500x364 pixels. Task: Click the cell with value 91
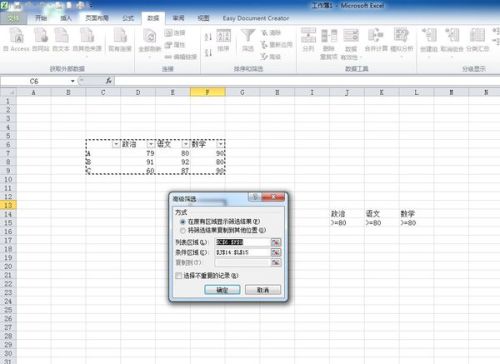(138, 162)
